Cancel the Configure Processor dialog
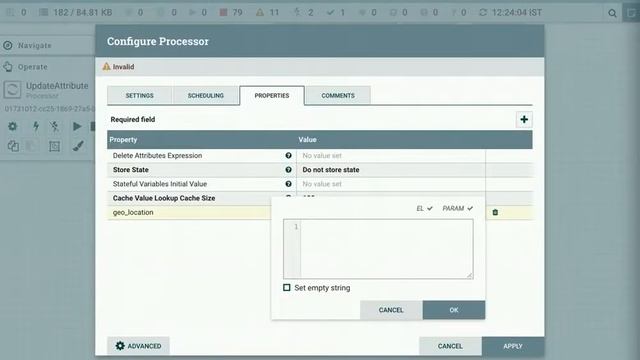The image size is (640, 360). (x=450, y=346)
